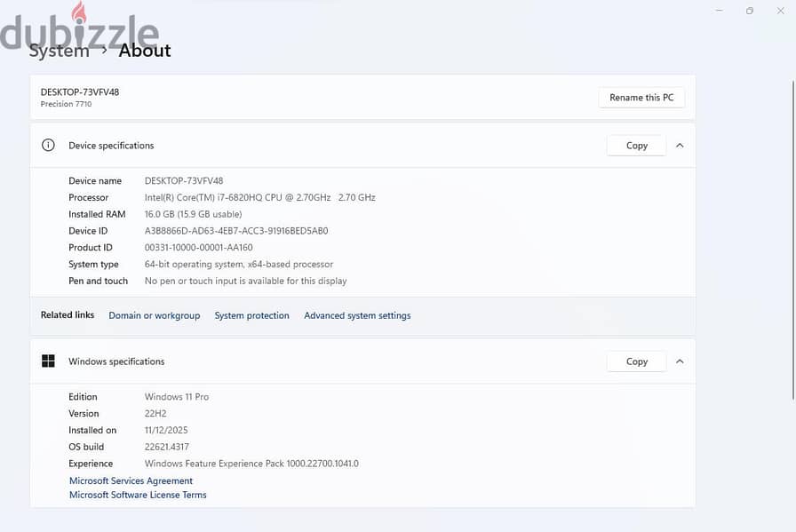Open Domain or workgroup link
Viewport: 796px width, 532px height.
[155, 315]
